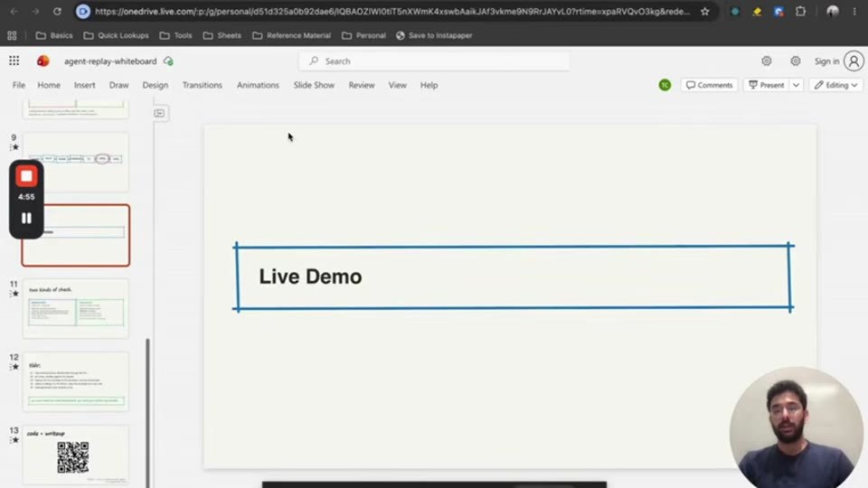Open the Quick Lookups bookmark folder

(x=117, y=35)
